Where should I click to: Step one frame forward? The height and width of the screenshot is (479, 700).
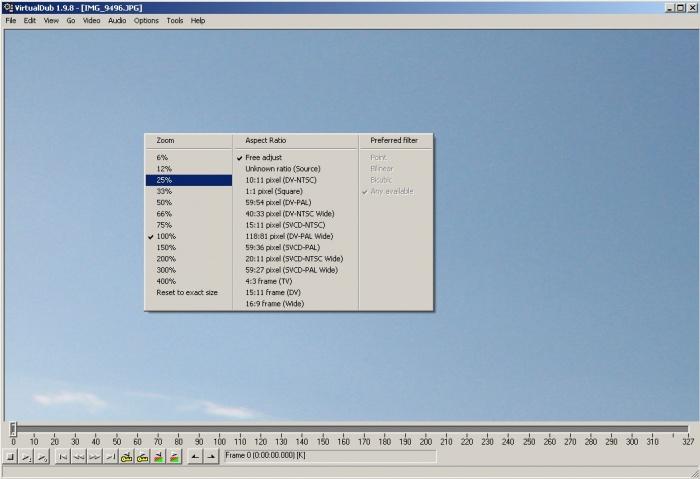[94, 457]
